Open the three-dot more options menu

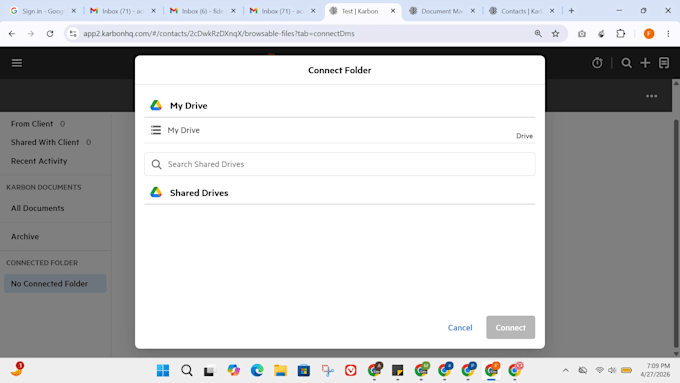[x=651, y=96]
